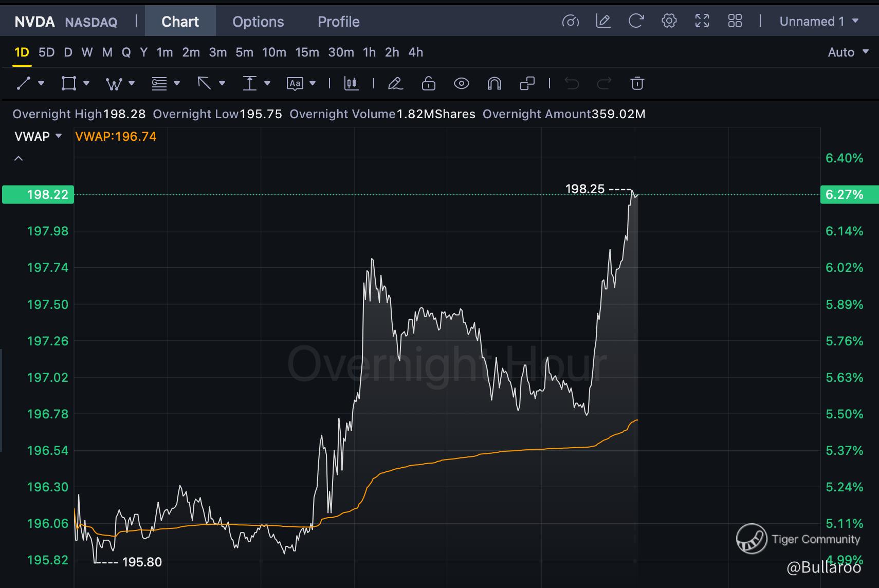Toggle magnet snap mode

(x=494, y=83)
